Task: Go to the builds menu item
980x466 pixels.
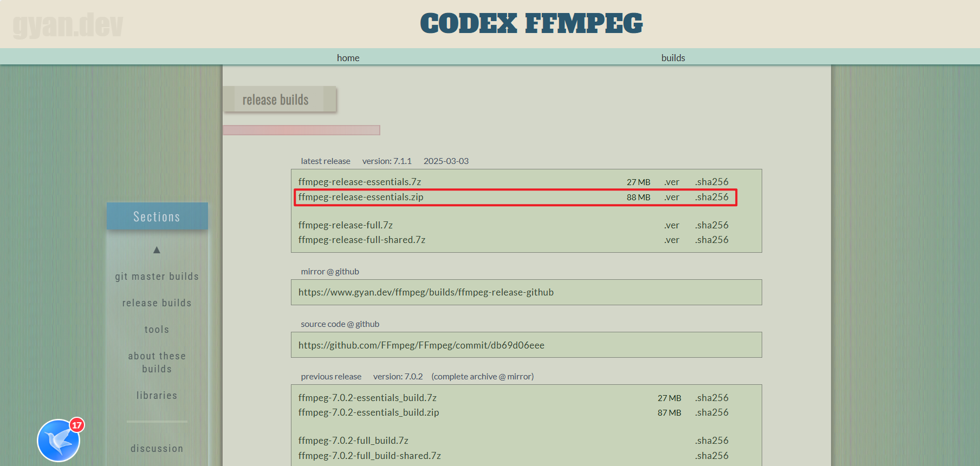Action: coord(673,58)
